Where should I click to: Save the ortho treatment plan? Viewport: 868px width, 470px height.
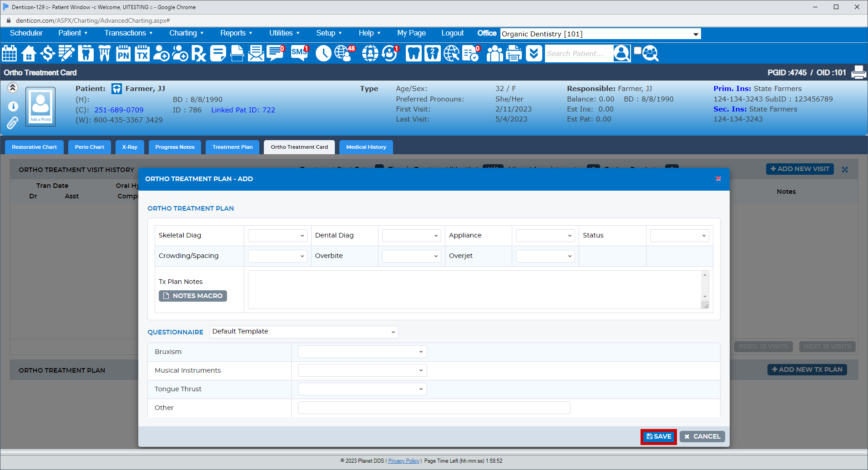(658, 436)
